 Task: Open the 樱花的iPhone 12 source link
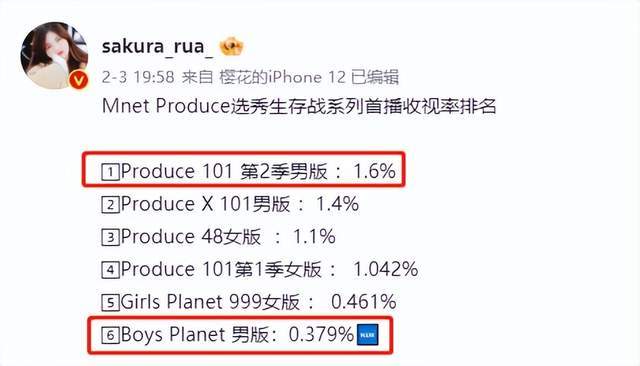[x=282, y=77]
